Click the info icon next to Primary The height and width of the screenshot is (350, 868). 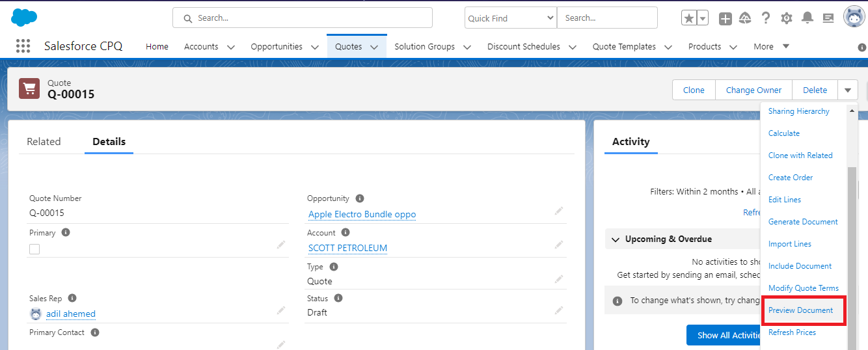[66, 232]
